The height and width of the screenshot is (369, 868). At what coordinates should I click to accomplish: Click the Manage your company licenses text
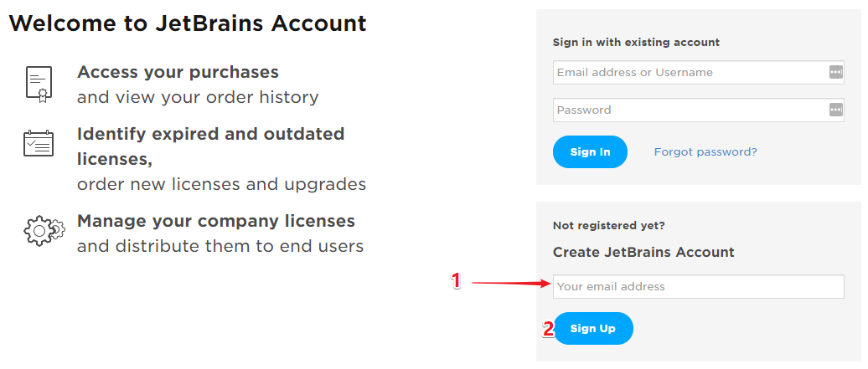coord(216,221)
